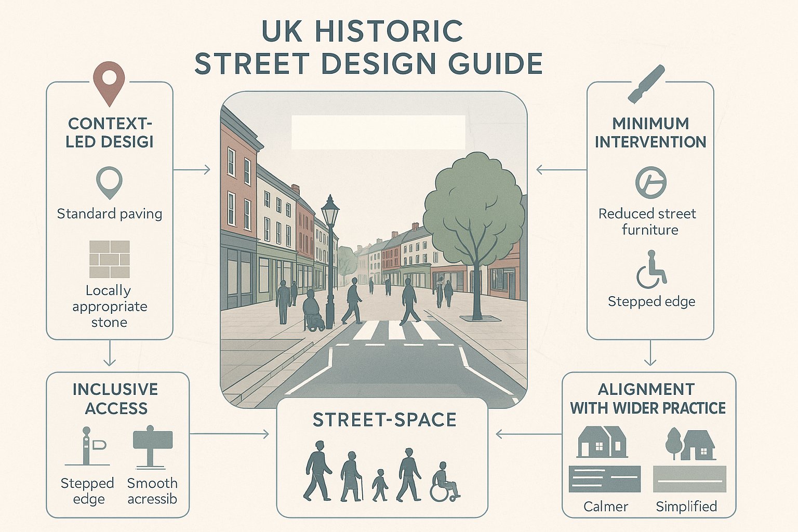Click the pedestrian crossing the zebra crossing
798x532 pixels.
click(x=409, y=302)
